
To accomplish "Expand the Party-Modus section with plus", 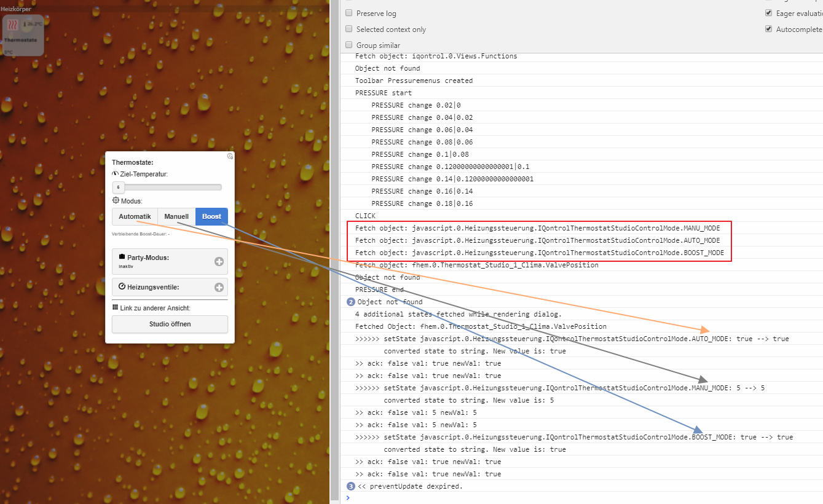I will click(219, 261).
